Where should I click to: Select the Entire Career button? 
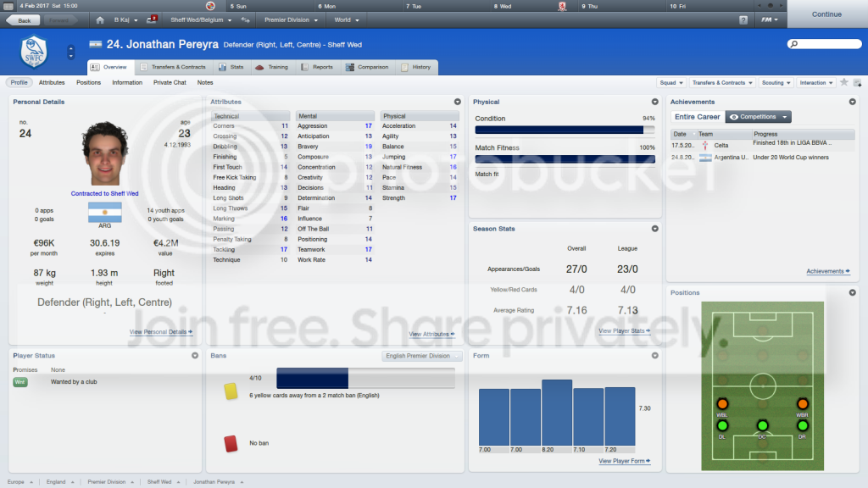click(698, 117)
